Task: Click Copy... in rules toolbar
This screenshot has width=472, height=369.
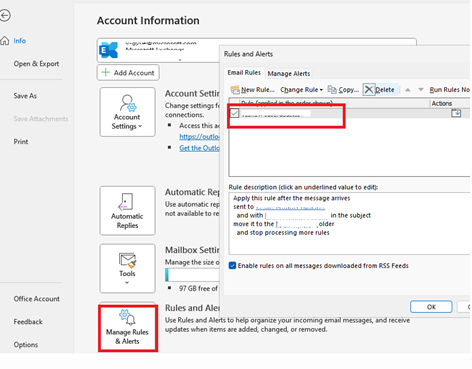Action: 343,90
